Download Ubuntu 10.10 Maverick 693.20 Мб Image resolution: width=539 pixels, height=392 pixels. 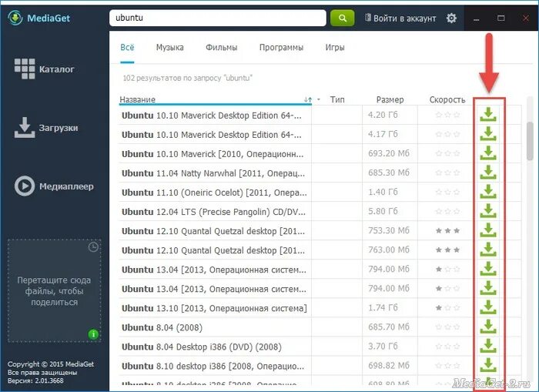488,153
